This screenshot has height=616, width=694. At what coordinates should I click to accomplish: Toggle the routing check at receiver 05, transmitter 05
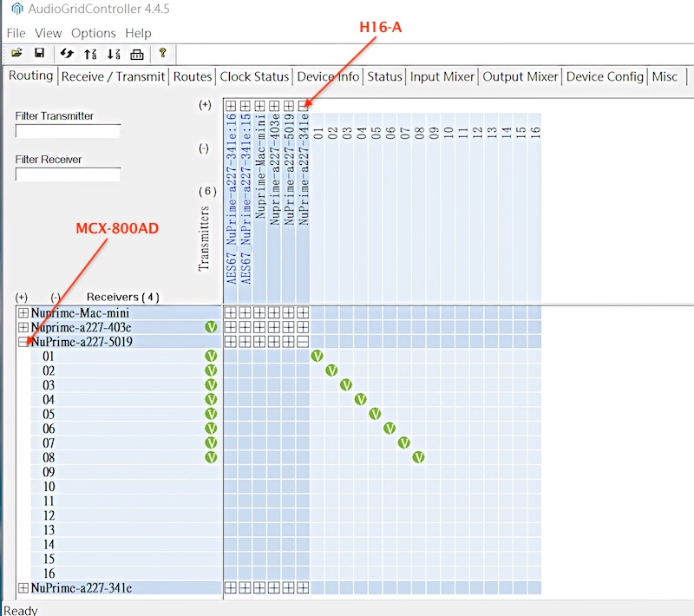click(x=375, y=414)
